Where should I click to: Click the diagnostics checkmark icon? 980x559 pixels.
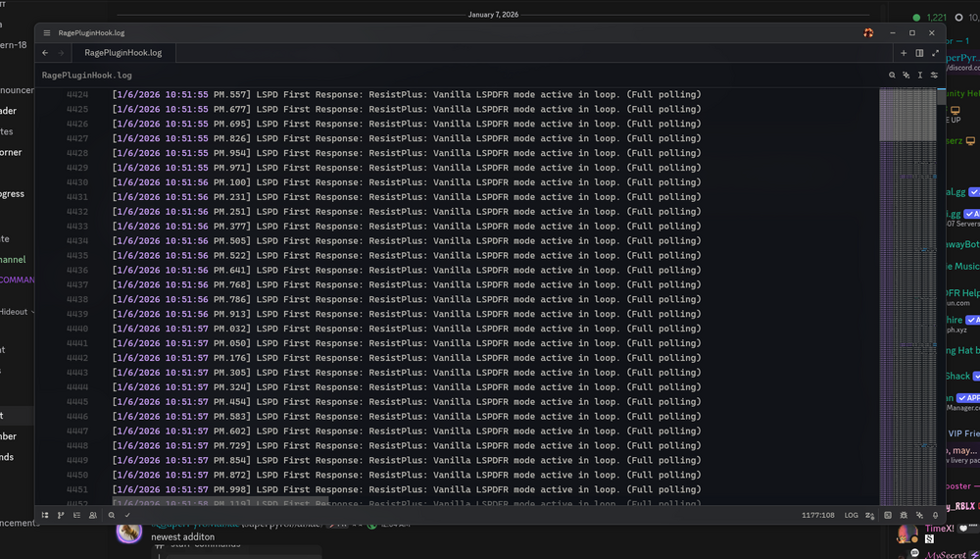[x=127, y=515]
